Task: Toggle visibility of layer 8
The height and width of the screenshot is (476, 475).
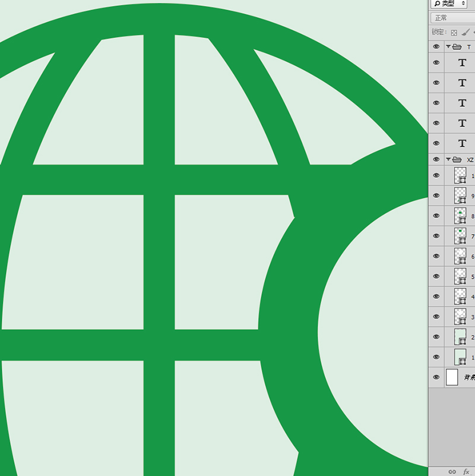Action: (436, 216)
